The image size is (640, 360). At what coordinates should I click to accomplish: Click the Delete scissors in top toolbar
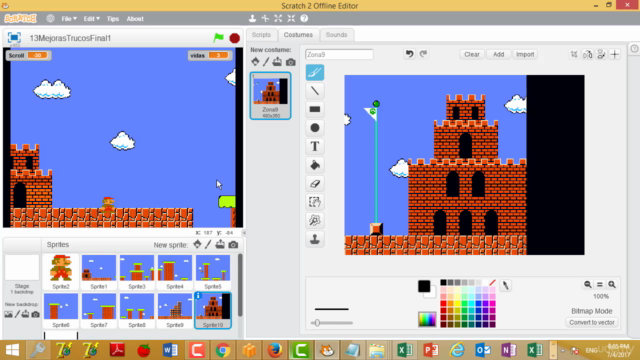pyautogui.click(x=265, y=18)
